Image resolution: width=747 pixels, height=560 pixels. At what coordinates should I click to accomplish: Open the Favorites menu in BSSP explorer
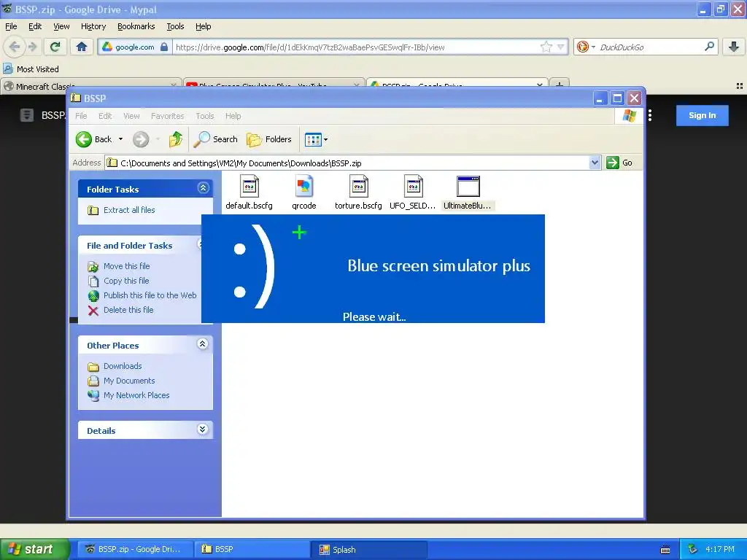[x=167, y=116]
